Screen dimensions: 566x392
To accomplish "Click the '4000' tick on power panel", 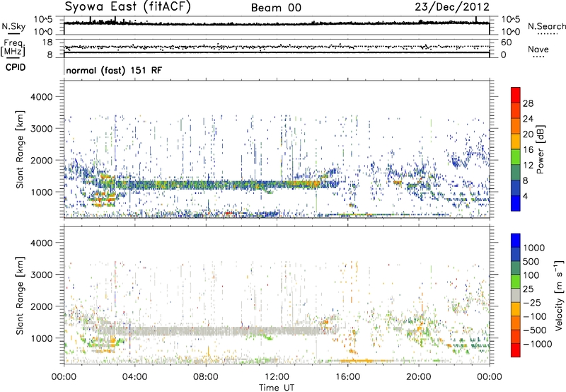I will point(42,97).
